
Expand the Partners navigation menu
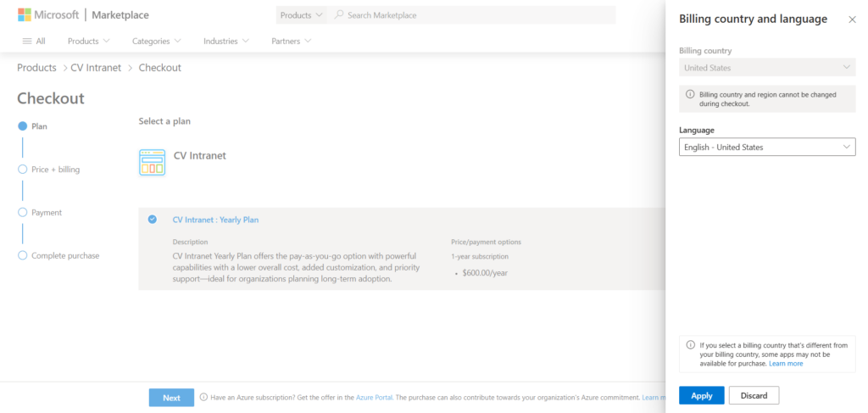[x=292, y=41]
